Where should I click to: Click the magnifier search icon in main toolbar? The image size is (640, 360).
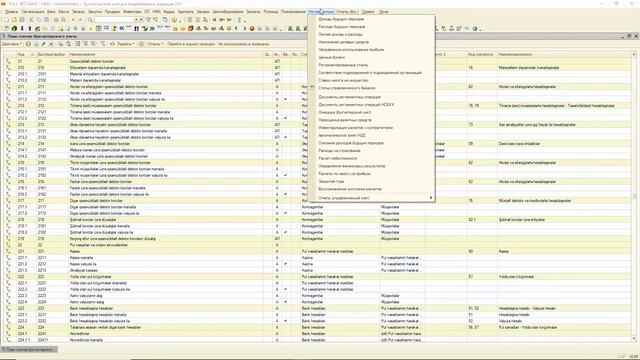click(x=90, y=20)
